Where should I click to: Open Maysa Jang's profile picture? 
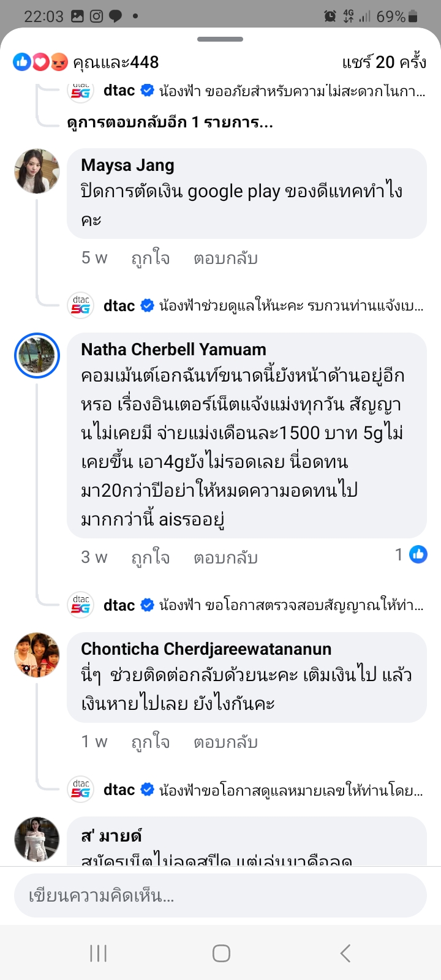tap(37, 171)
